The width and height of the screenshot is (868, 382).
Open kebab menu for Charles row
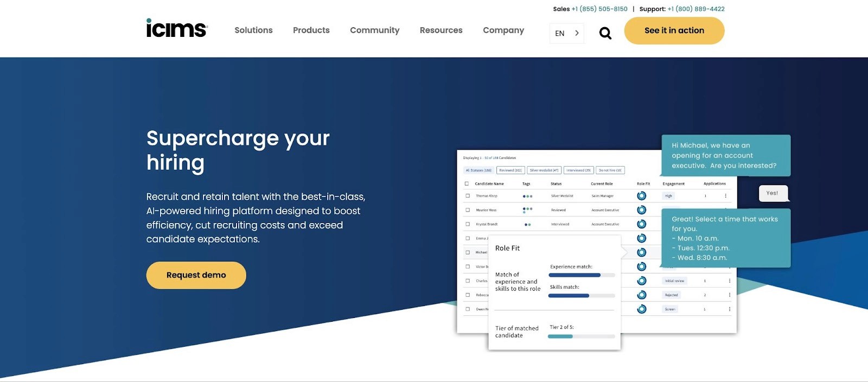click(x=730, y=281)
